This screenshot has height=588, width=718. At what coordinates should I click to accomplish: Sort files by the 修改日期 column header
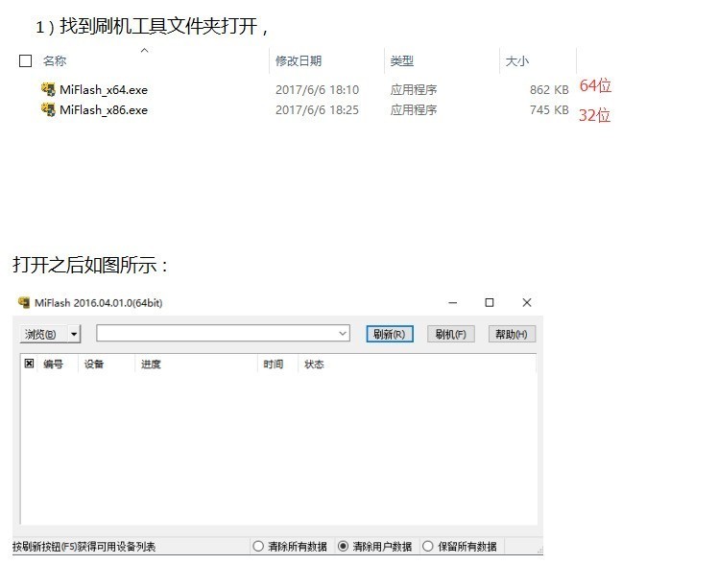pos(299,60)
